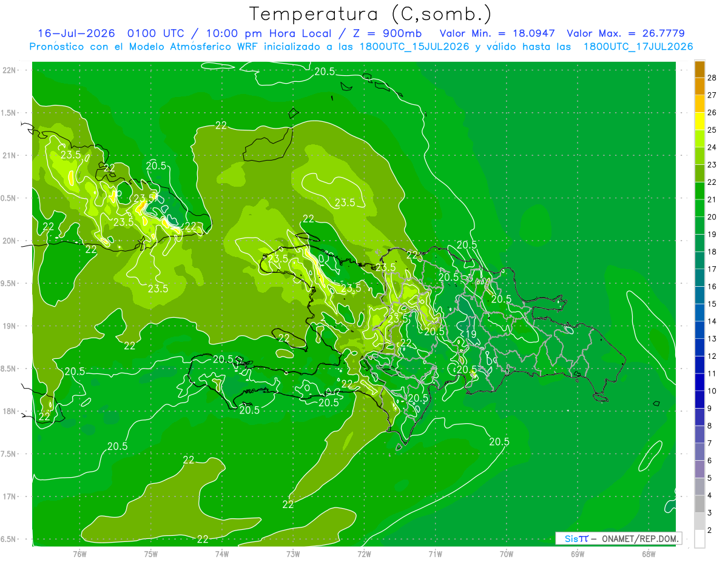This screenshot has width=728, height=562.
Task: Click legend value '24' on color bar
Action: [x=713, y=147]
